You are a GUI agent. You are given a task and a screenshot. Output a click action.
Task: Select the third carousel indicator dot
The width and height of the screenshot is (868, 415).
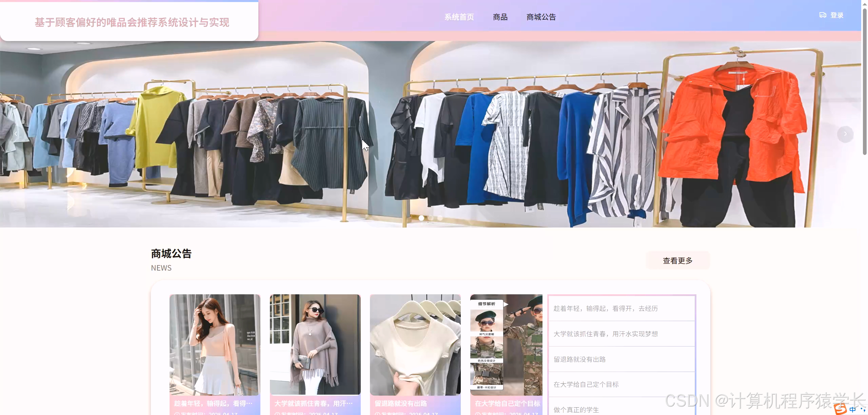(440, 218)
